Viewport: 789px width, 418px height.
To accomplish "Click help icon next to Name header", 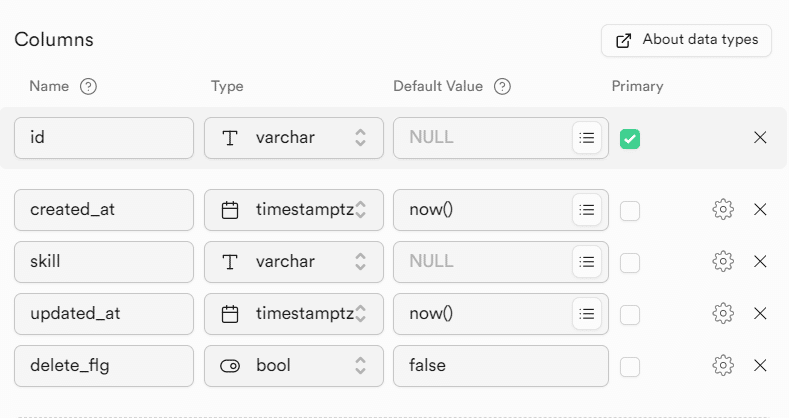I will pos(88,86).
